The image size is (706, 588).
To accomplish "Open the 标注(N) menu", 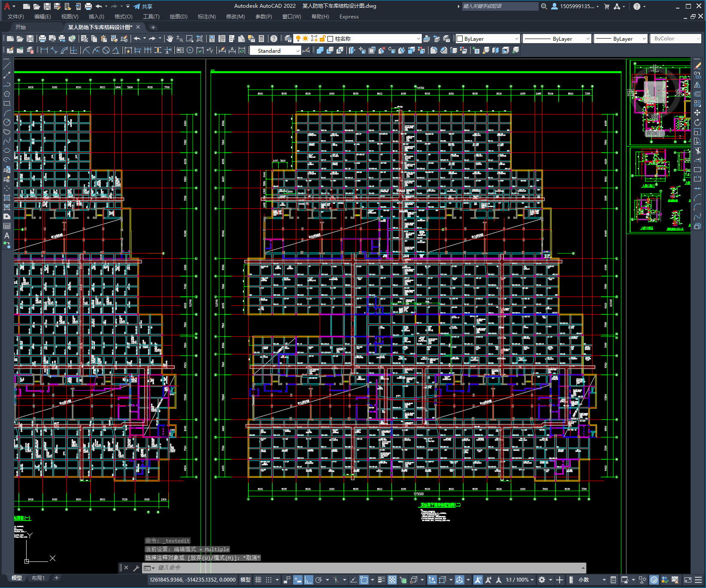I will tap(206, 17).
